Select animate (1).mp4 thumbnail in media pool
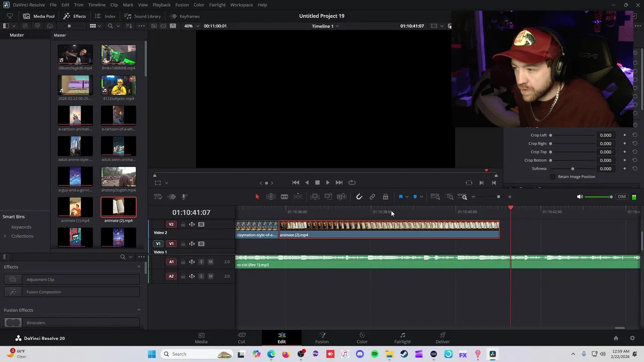 coord(75,207)
